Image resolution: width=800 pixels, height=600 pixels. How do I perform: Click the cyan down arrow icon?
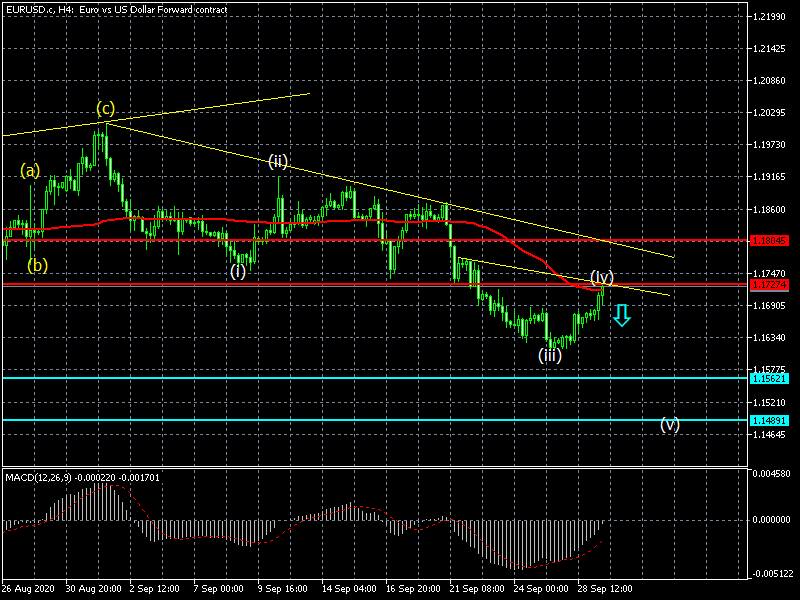[x=621, y=316]
